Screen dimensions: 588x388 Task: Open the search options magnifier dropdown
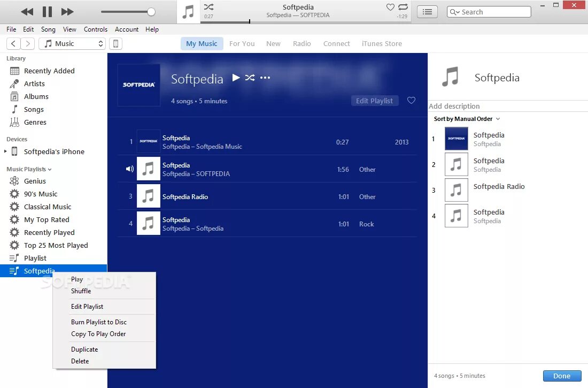pyautogui.click(x=454, y=12)
